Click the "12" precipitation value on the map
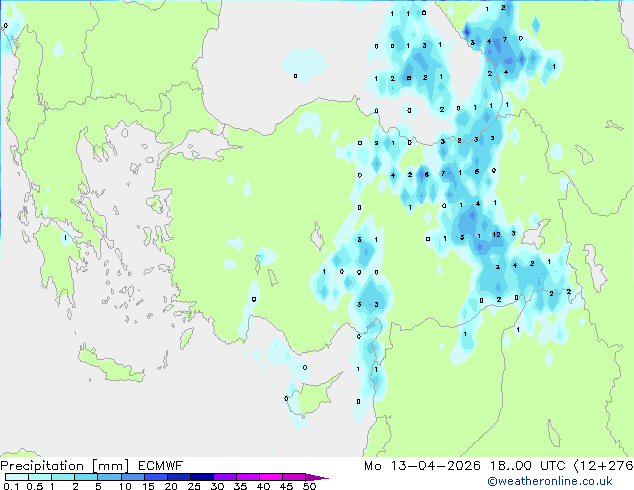 point(497,234)
